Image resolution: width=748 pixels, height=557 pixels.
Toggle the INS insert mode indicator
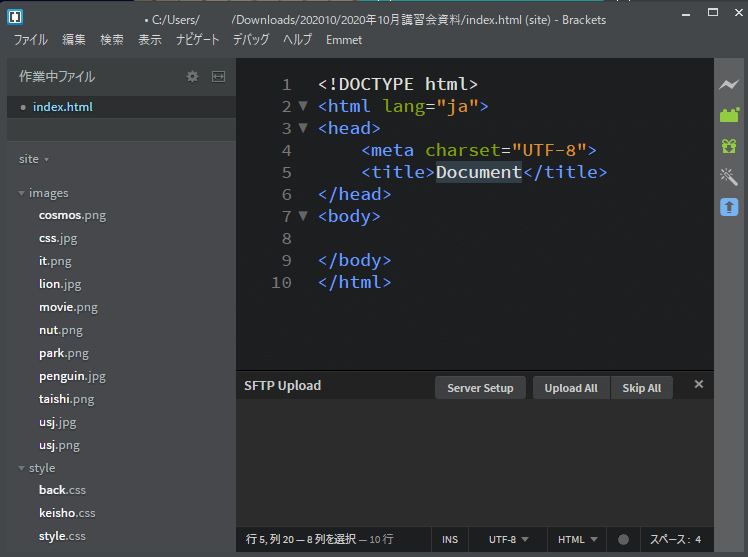pyautogui.click(x=450, y=540)
